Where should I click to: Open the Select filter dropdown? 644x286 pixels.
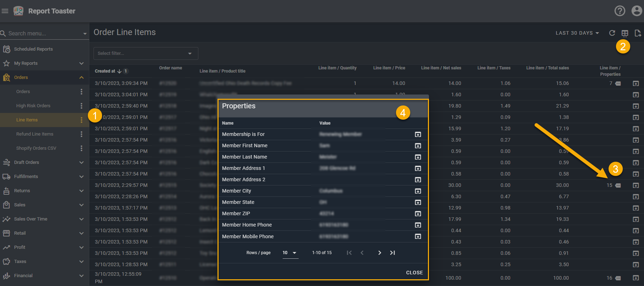click(146, 53)
